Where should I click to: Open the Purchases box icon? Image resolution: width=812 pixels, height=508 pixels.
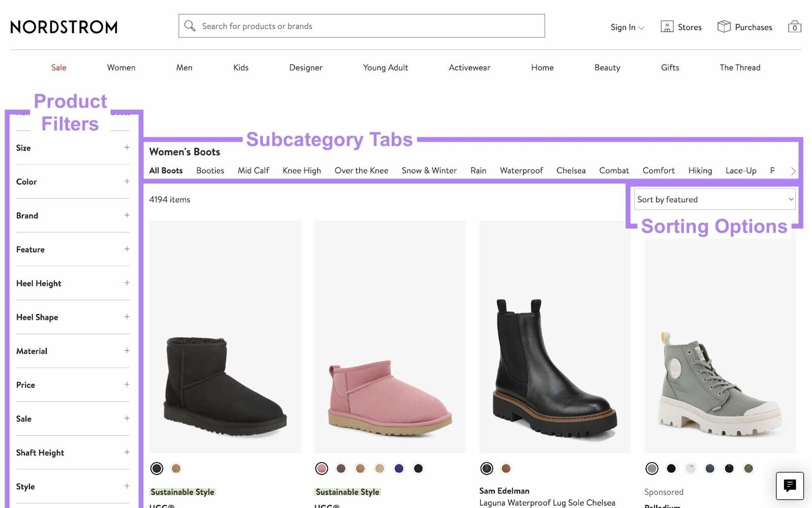coord(723,26)
